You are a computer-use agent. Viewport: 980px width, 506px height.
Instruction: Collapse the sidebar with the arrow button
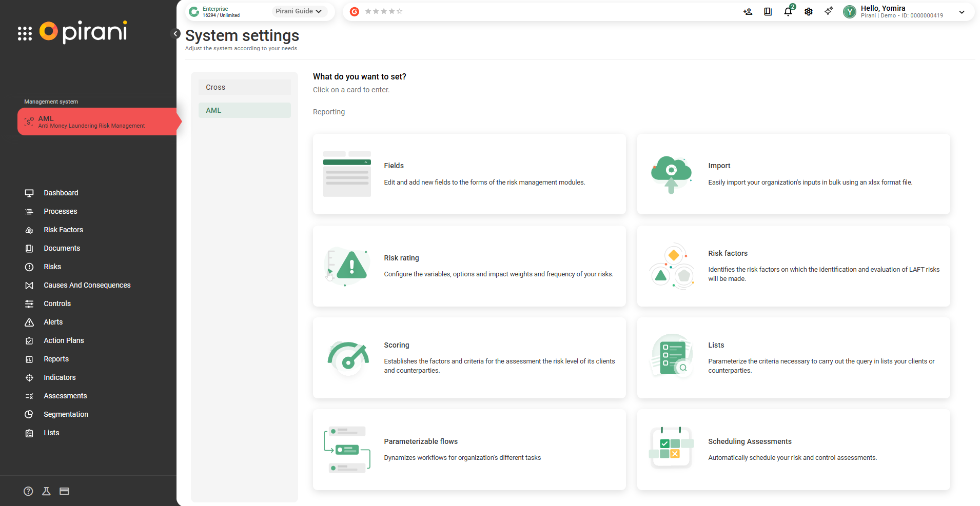click(175, 34)
